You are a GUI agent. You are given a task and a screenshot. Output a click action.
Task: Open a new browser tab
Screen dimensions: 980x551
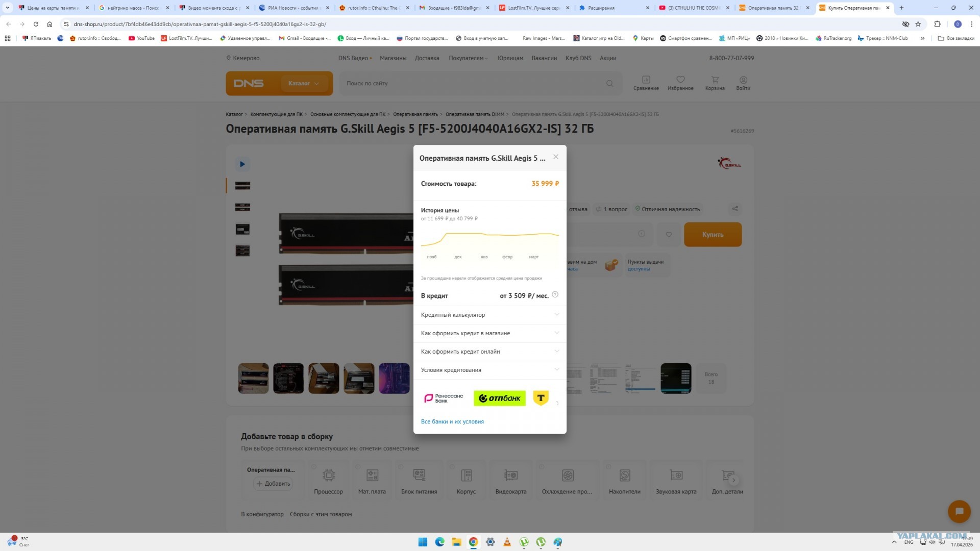click(901, 8)
